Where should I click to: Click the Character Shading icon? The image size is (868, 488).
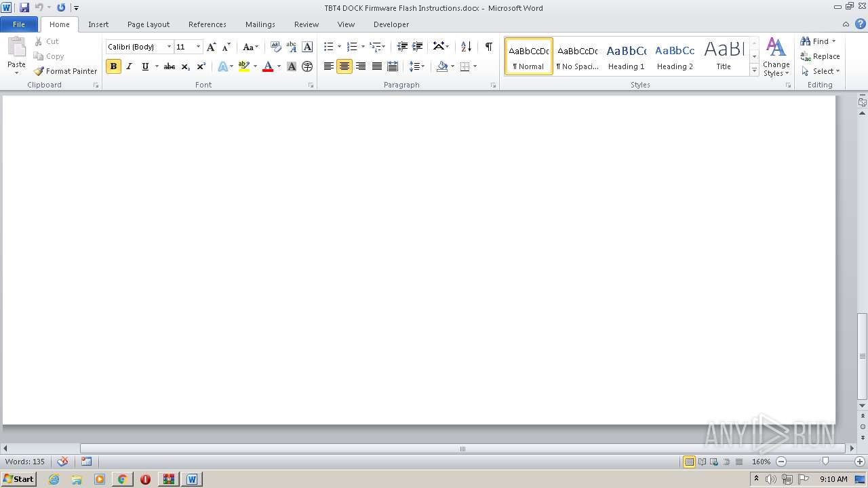point(292,66)
